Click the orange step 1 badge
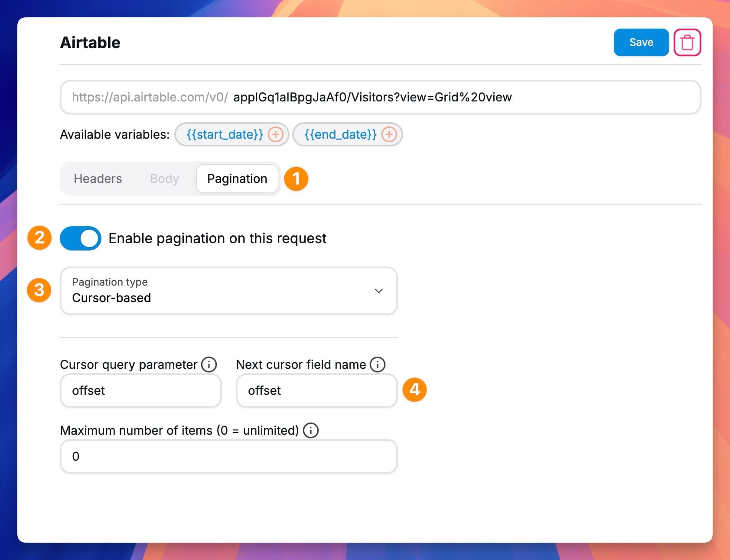Viewport: 730px width, 560px height. click(296, 179)
